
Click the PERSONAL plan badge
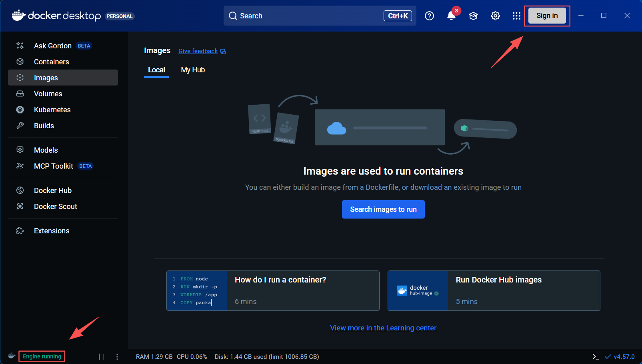(120, 16)
